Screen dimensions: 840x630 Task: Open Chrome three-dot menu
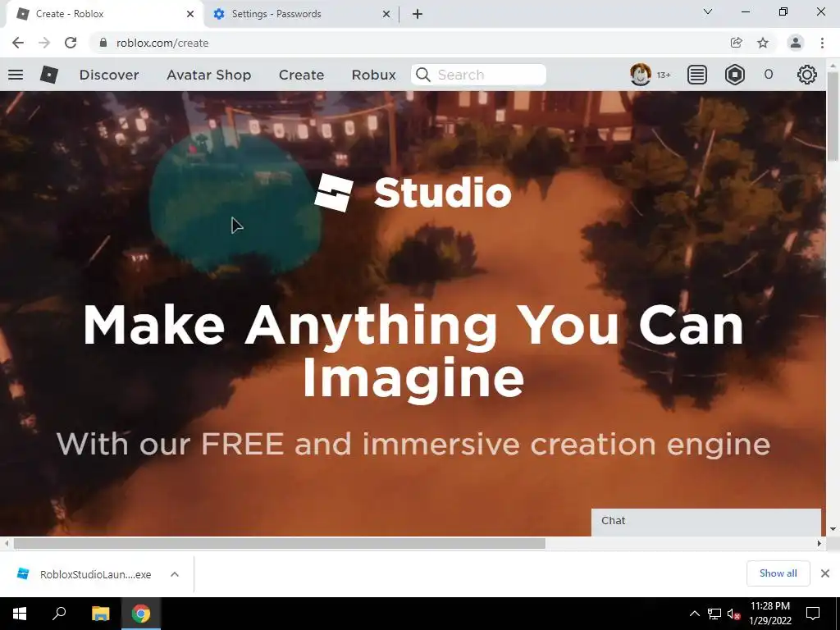click(x=822, y=43)
